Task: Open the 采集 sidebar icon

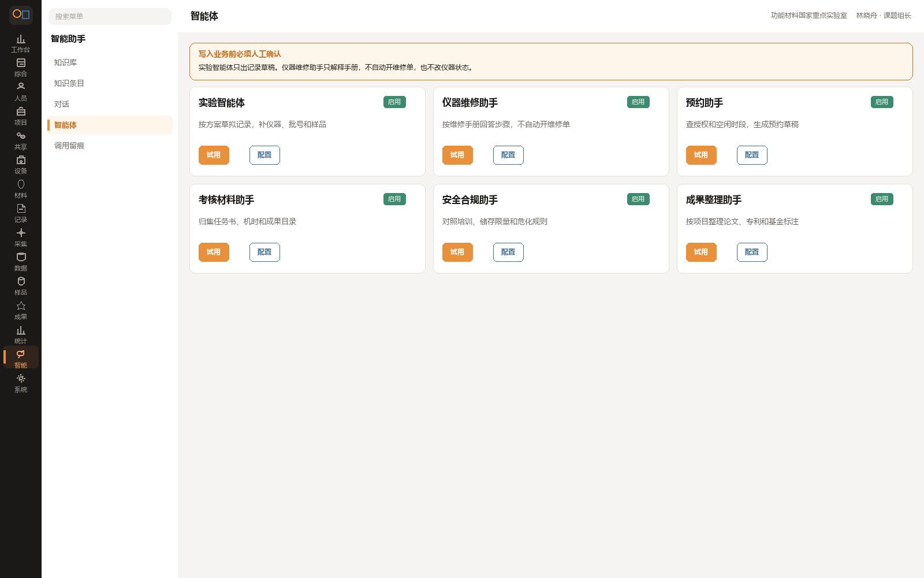Action: [x=21, y=238]
